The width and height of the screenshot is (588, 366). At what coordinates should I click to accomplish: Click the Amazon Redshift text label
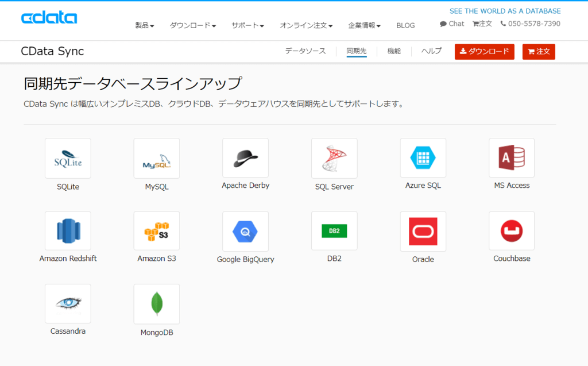(68, 258)
